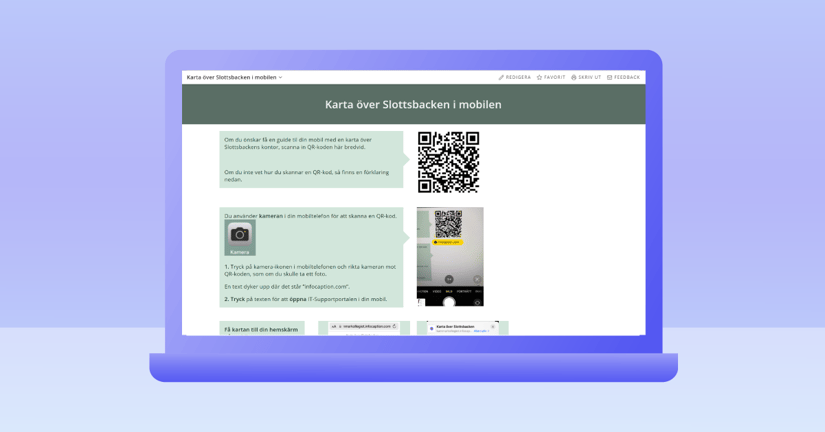Screen dimensions: 825x432
Task: Click the Kamera app icon
Action: (240, 238)
